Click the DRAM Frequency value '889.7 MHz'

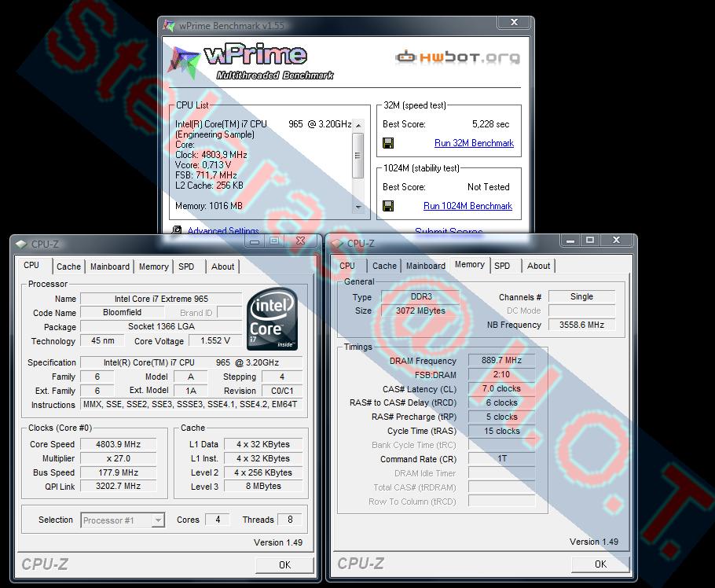[501, 360]
